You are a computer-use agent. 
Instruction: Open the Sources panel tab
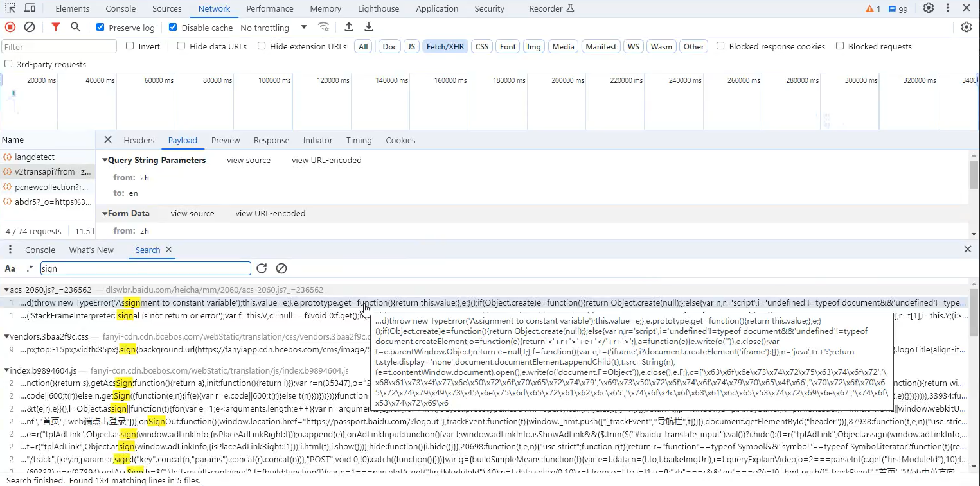pyautogui.click(x=167, y=9)
